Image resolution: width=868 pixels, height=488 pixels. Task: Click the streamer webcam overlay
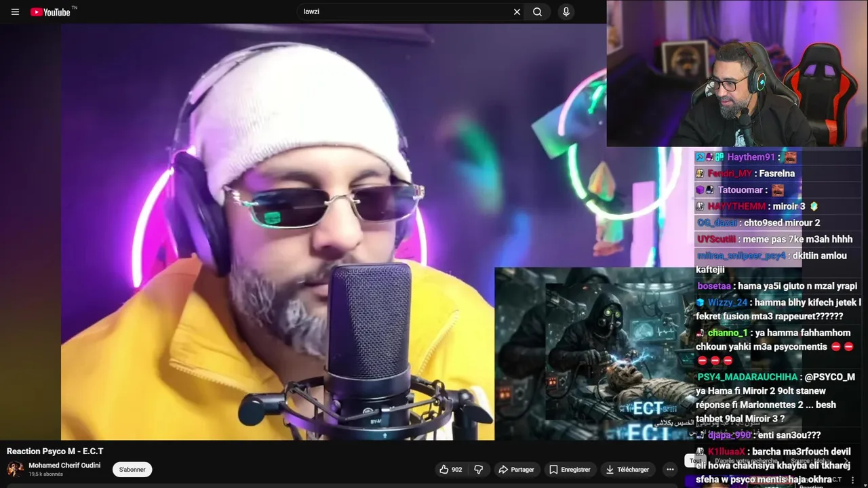pyautogui.click(x=737, y=73)
